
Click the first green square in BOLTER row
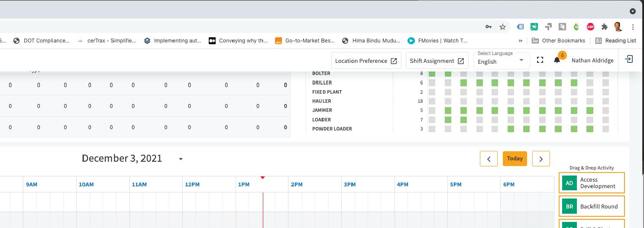coord(432,74)
